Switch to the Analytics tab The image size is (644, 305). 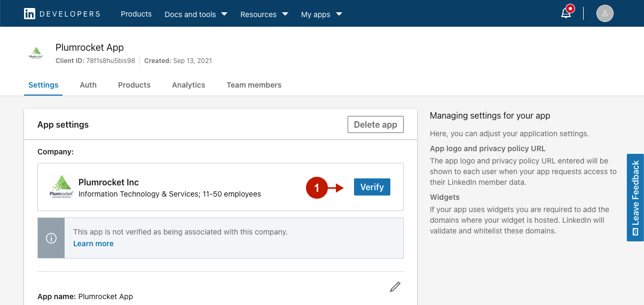(x=189, y=85)
